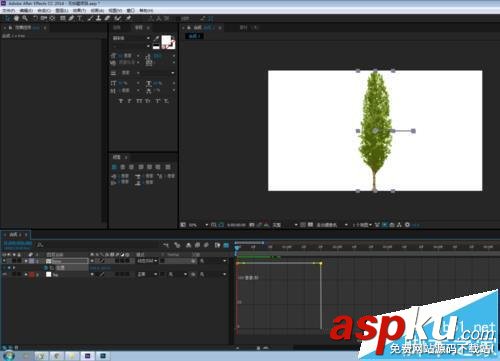Click the current timecode in the timeline
500x361 pixels.
[x=18, y=243]
